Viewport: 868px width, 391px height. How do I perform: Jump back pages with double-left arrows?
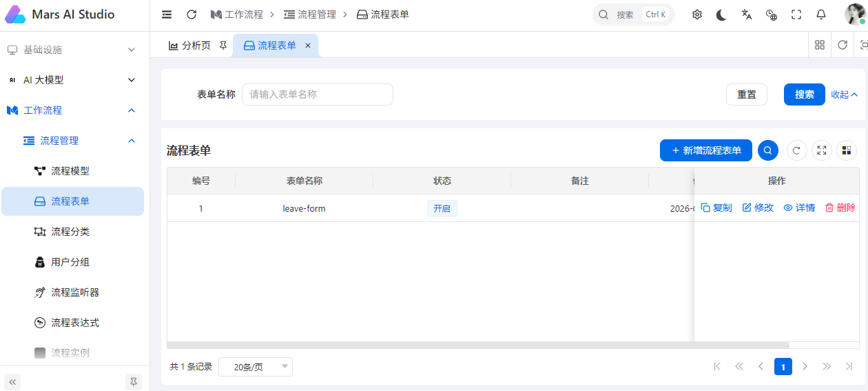(739, 366)
